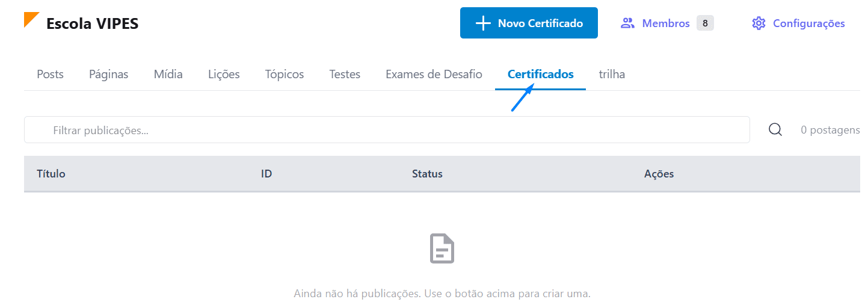Open the Testes tab
The height and width of the screenshot is (308, 868).
point(345,75)
